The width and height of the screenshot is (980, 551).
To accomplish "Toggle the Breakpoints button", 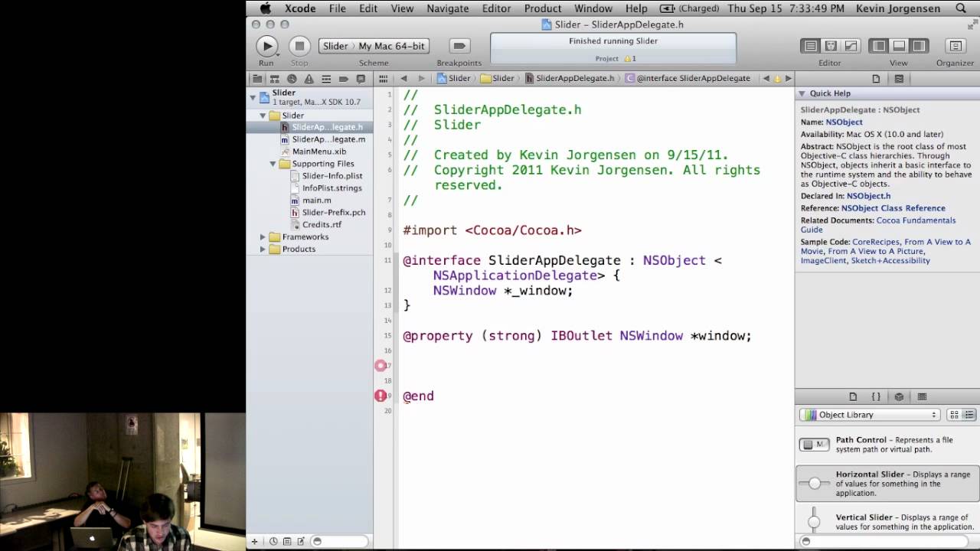I will [459, 46].
